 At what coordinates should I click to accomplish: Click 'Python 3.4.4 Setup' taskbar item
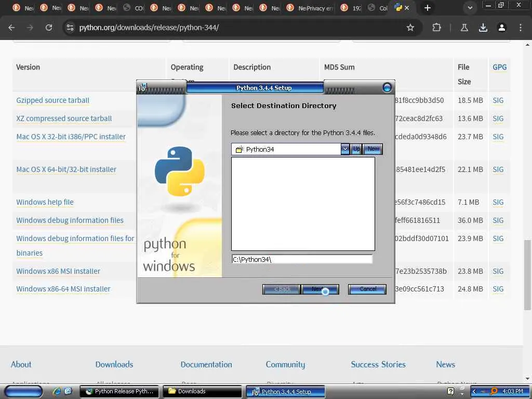click(x=286, y=392)
